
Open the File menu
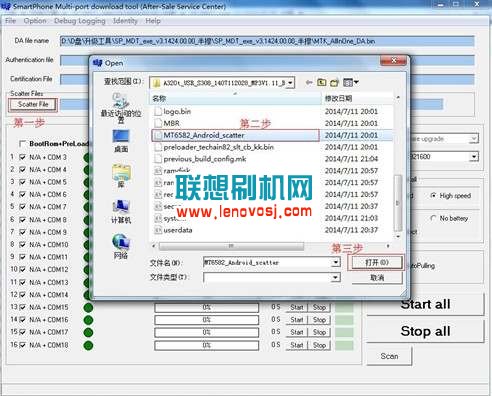[11, 21]
